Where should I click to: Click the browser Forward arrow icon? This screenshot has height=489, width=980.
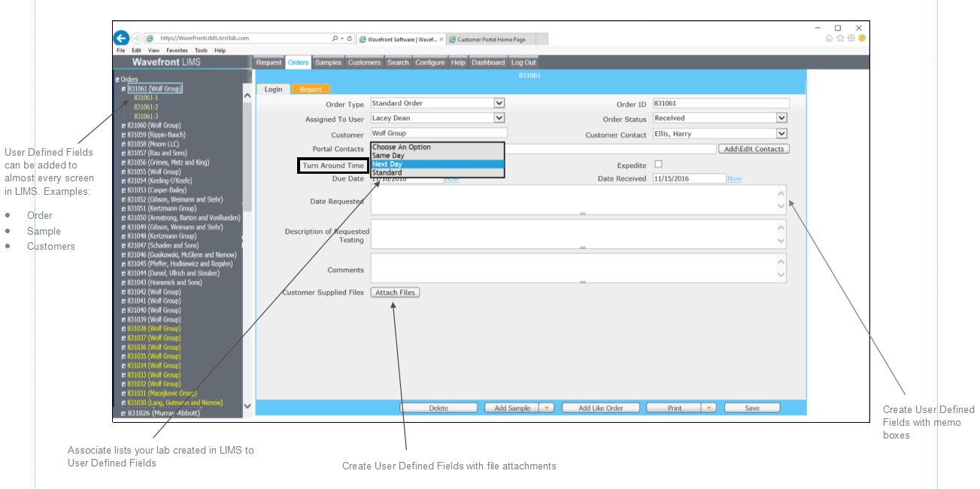click(x=136, y=38)
